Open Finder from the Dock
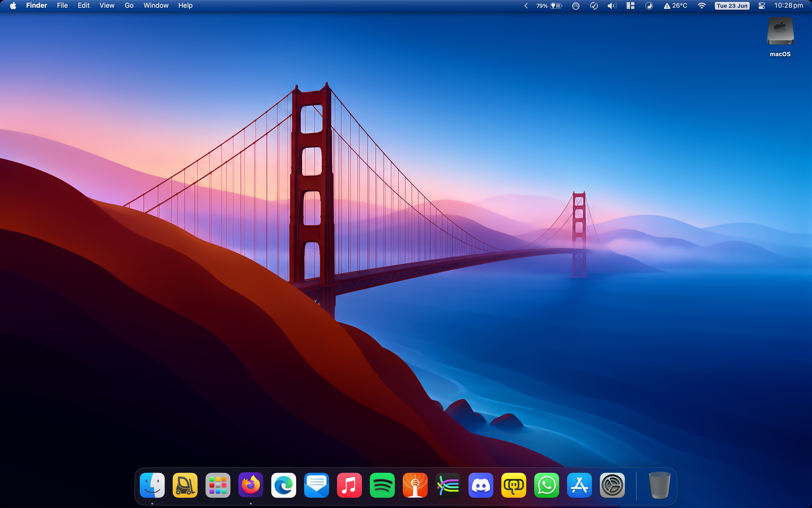 tap(152, 485)
